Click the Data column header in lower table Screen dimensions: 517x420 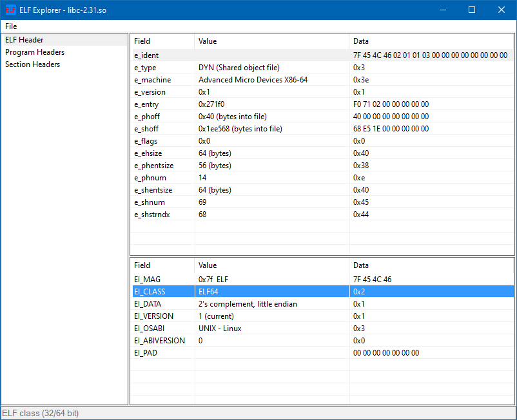pos(431,265)
